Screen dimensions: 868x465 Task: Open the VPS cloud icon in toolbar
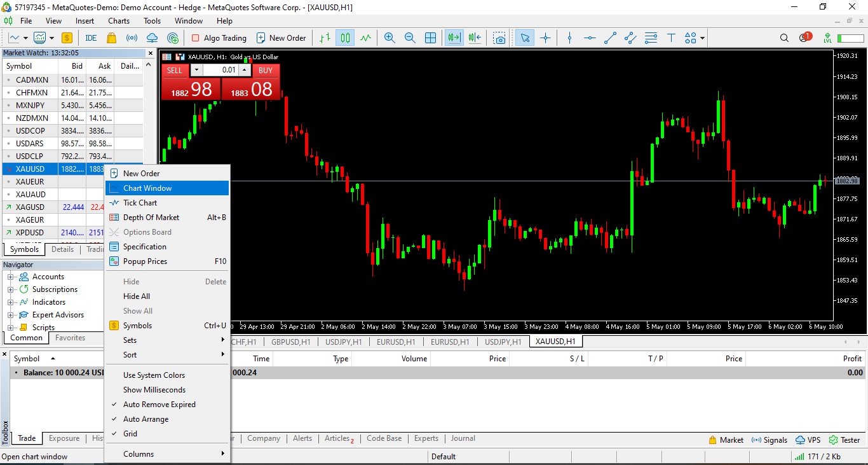click(x=153, y=38)
